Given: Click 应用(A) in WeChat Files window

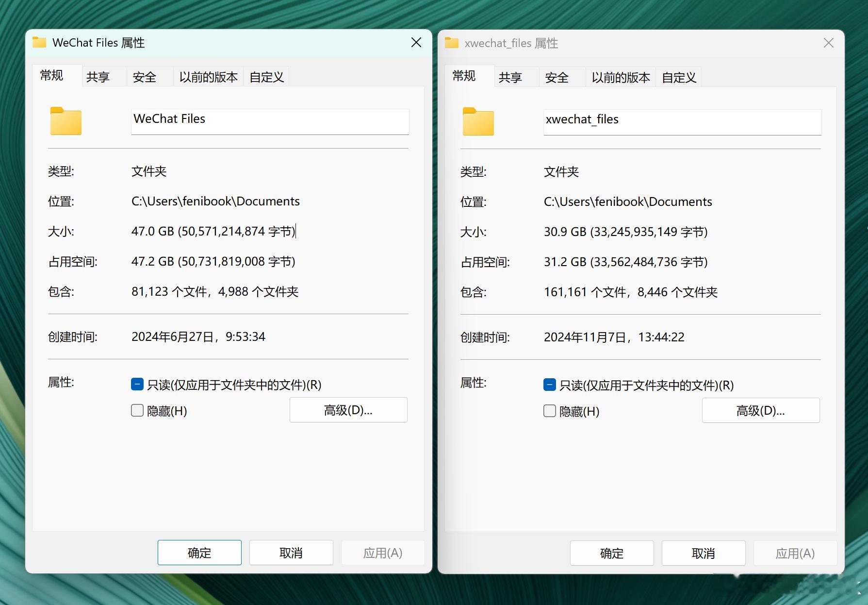Looking at the screenshot, I should (383, 553).
